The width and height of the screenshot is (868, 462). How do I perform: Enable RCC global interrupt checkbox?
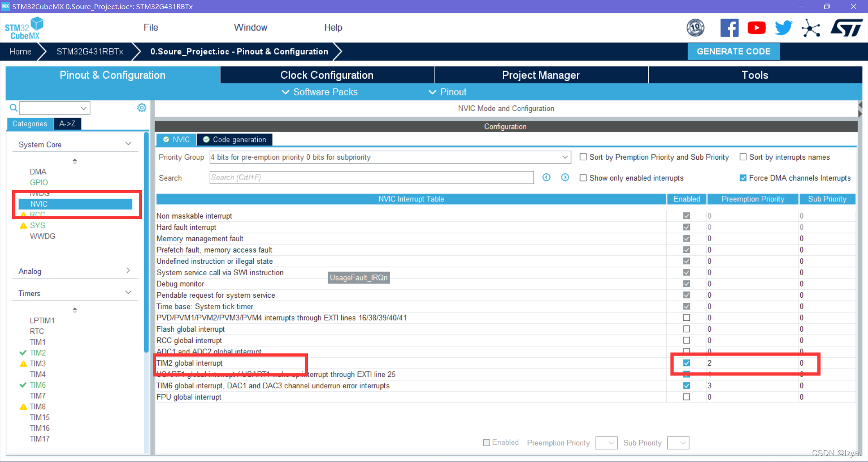coord(686,340)
